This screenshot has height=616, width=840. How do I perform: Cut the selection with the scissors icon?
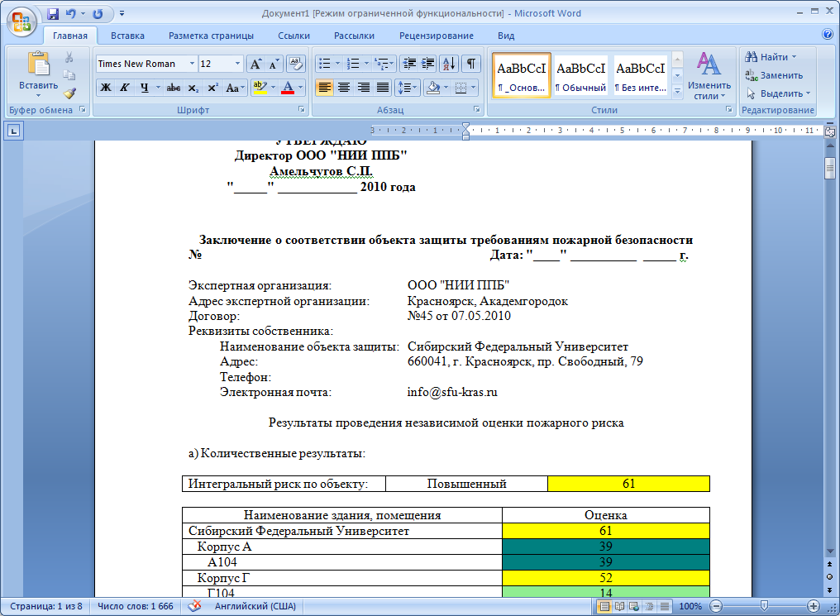click(69, 57)
